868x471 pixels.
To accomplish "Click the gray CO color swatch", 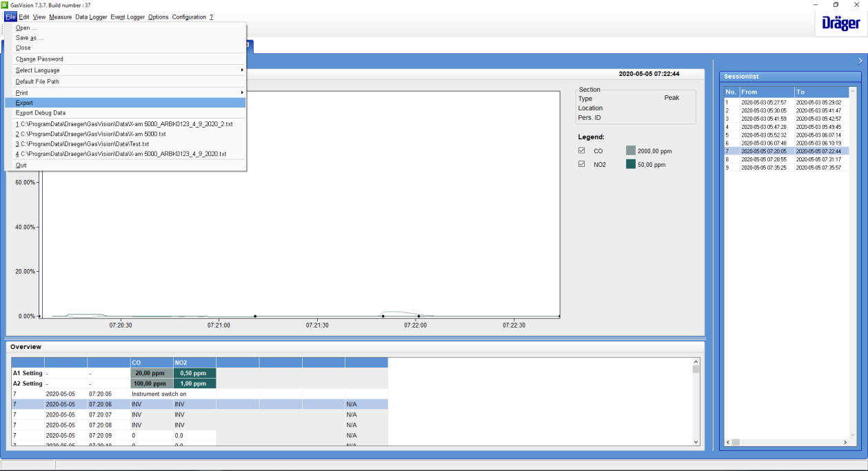I will (x=630, y=150).
